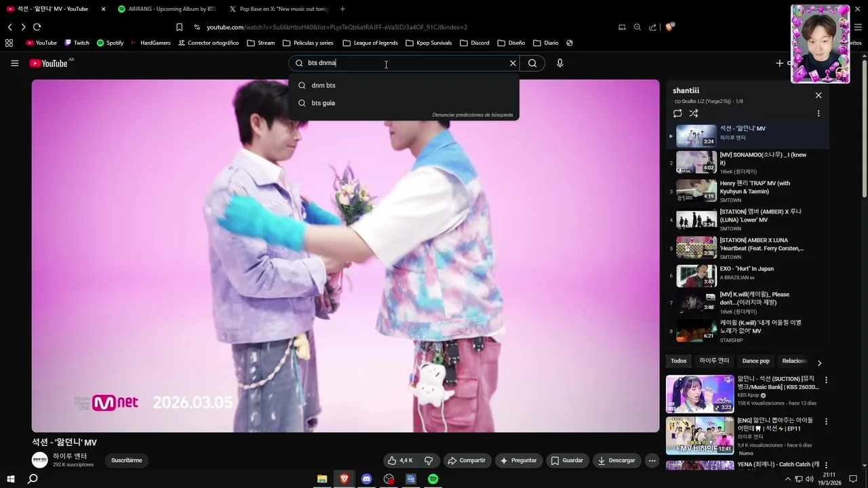Viewport: 868px width, 488px height.
Task: Toggle shuffle playlist
Action: point(694,113)
